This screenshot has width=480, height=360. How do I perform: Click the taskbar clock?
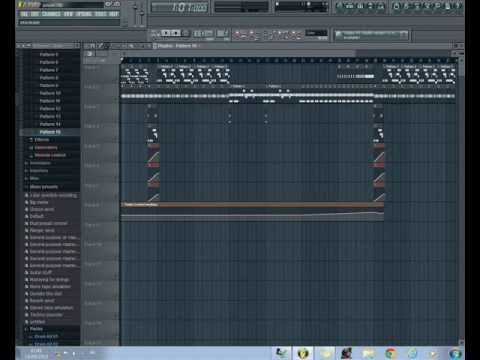click(36, 353)
